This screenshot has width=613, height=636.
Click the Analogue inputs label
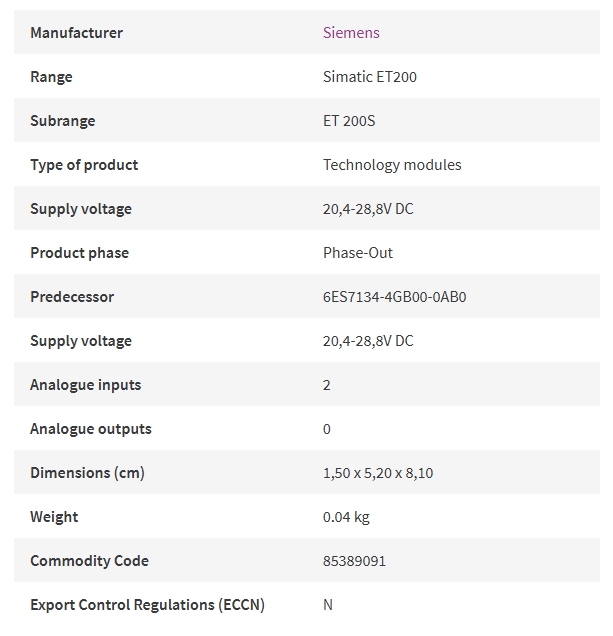(86, 385)
